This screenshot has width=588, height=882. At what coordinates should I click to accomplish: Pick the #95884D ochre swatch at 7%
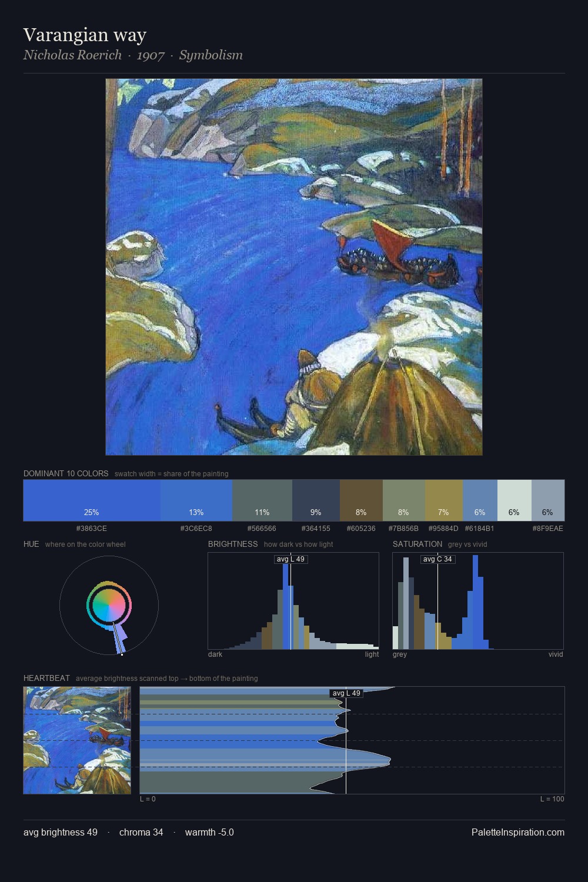tap(443, 500)
